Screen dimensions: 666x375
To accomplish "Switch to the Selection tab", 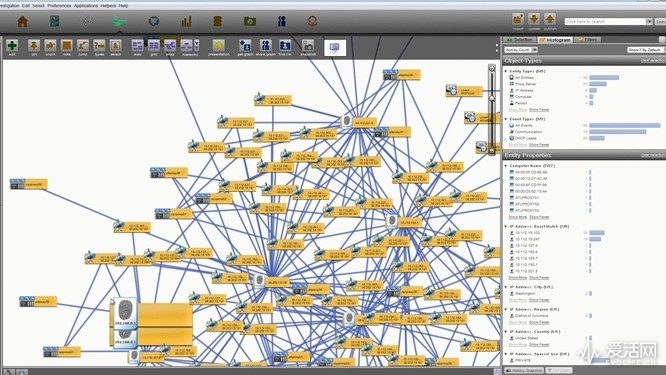I will tap(519, 39).
